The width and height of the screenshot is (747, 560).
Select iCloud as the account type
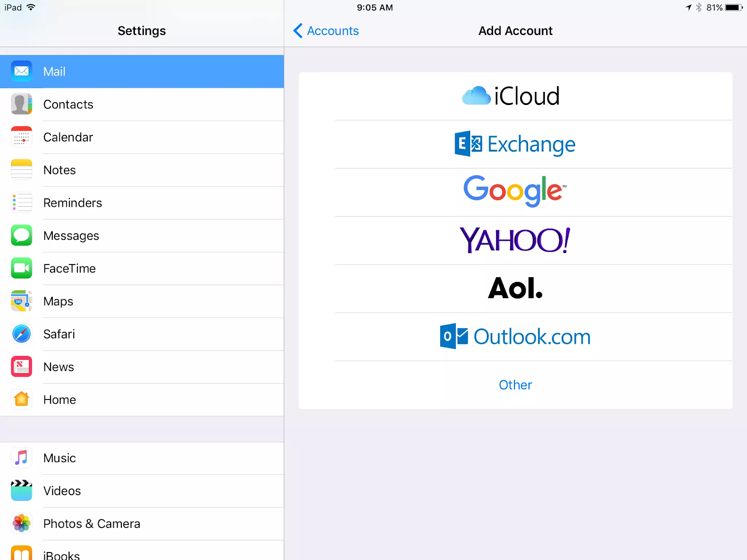[515, 96]
